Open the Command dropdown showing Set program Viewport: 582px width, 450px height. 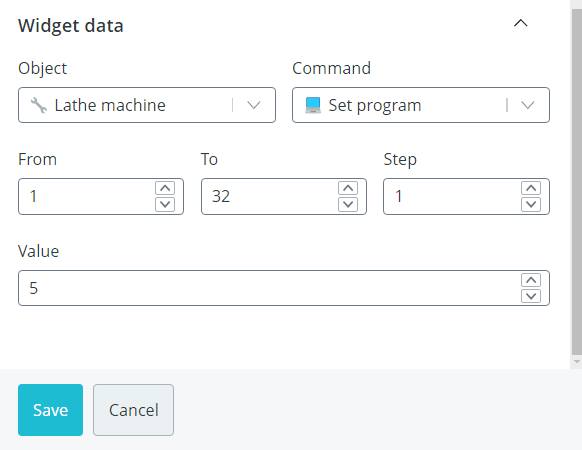(x=421, y=105)
